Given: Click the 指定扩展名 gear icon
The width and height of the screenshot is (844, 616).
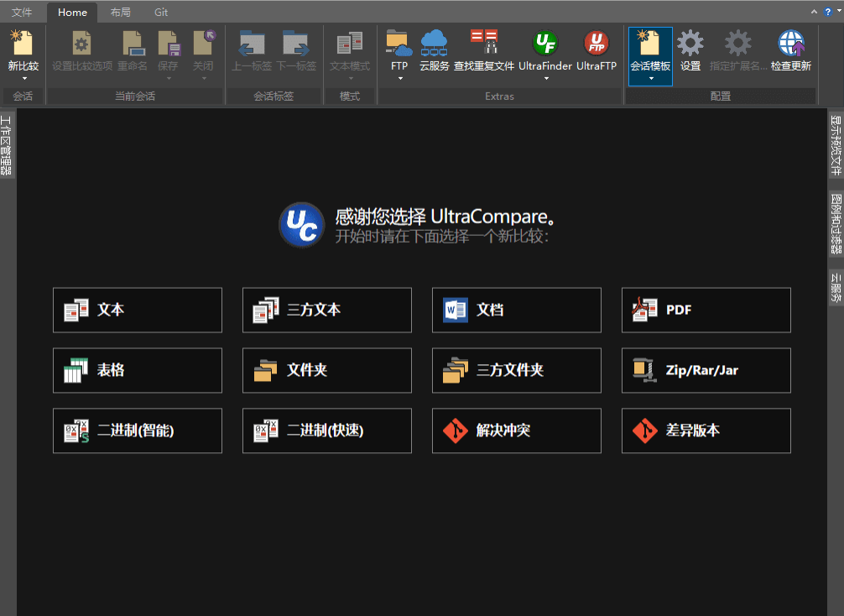Looking at the screenshot, I should (737, 43).
